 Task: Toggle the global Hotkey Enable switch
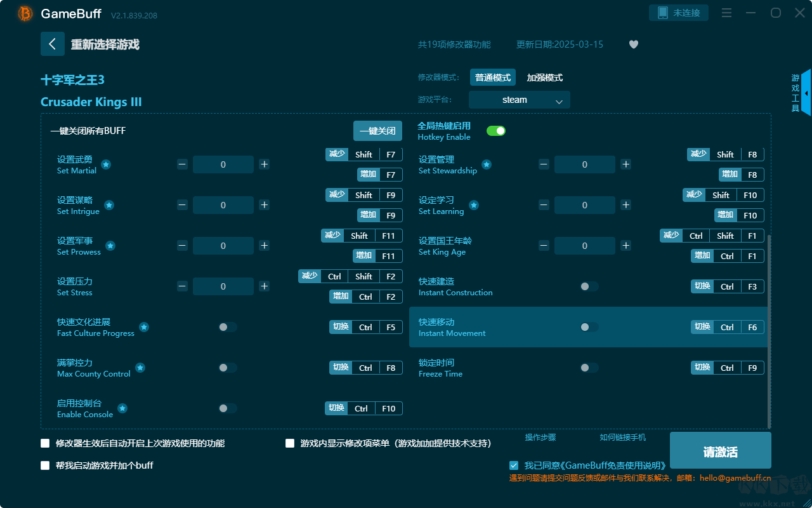(x=495, y=131)
